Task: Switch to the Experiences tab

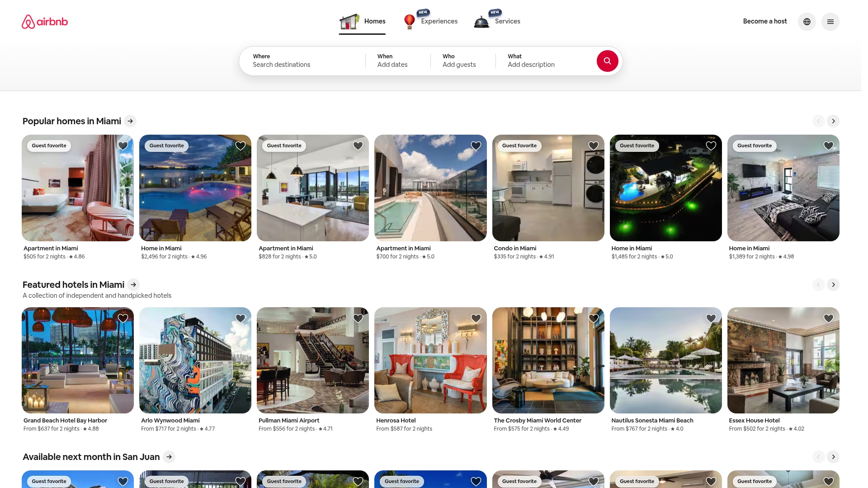Action: click(439, 21)
